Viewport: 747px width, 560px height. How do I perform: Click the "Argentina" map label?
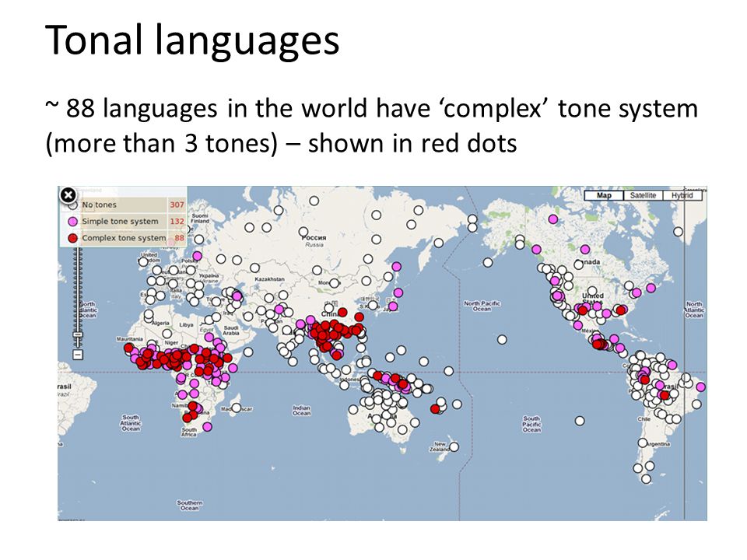pos(659,444)
